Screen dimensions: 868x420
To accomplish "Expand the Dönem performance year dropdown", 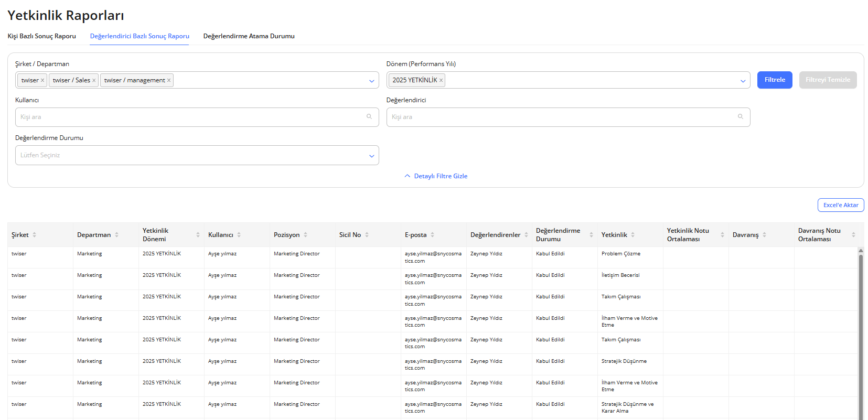I will [743, 81].
